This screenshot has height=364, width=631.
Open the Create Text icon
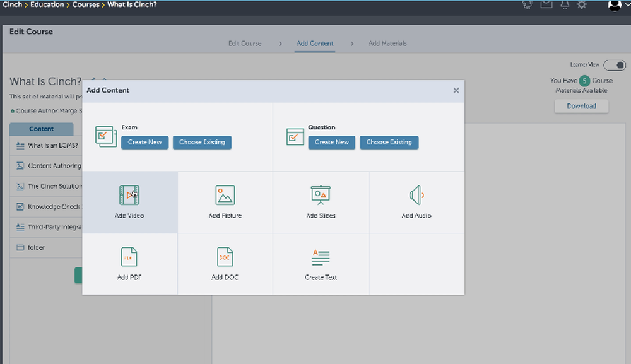tap(321, 257)
